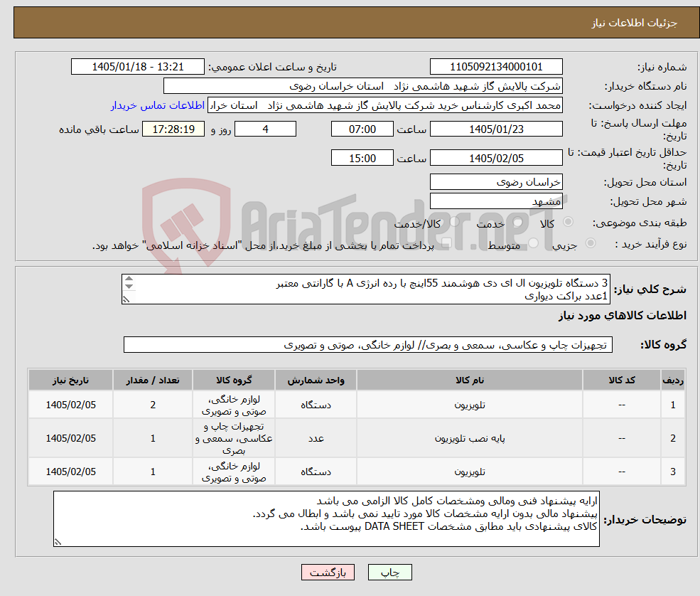Click the بازگشت (back) button

tap(328, 573)
